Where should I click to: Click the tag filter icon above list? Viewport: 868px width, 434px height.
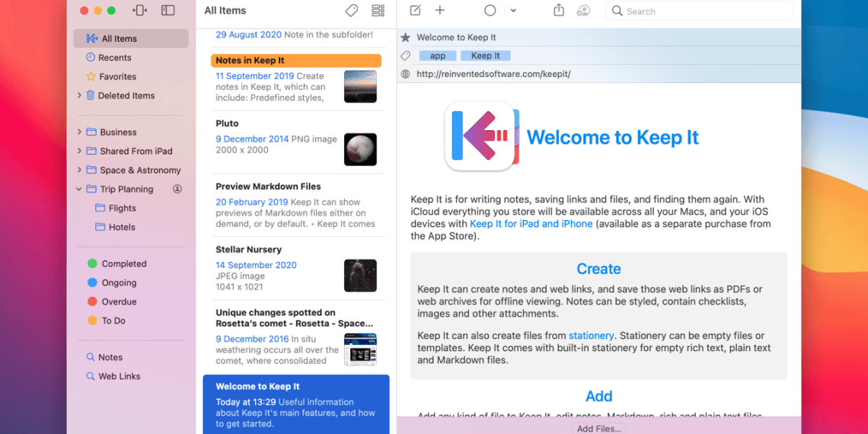(351, 11)
